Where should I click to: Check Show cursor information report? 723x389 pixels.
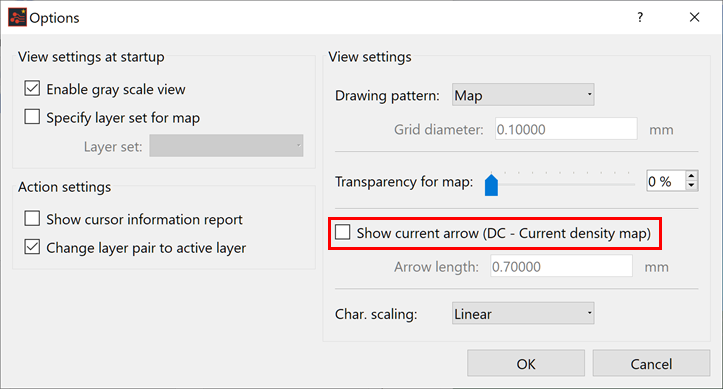[32, 218]
